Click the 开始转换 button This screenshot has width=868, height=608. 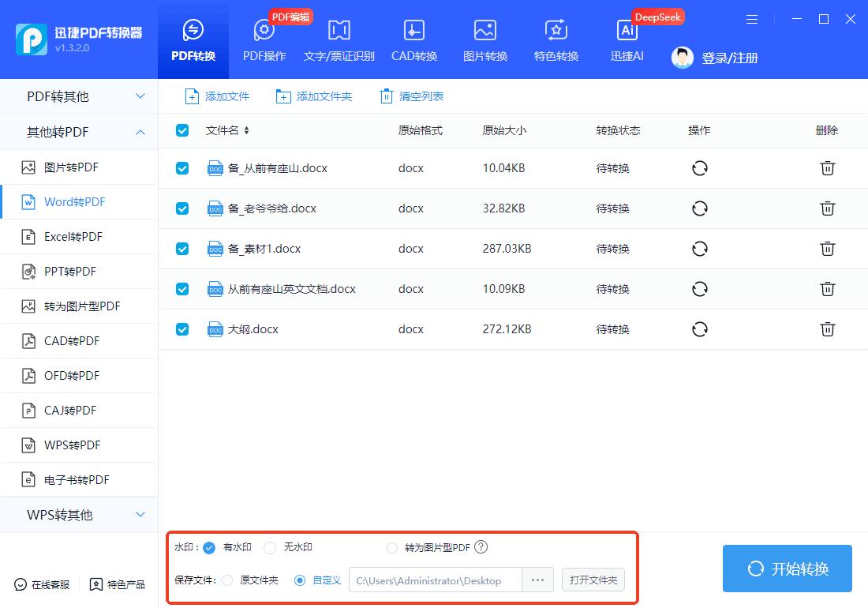pyautogui.click(x=787, y=569)
